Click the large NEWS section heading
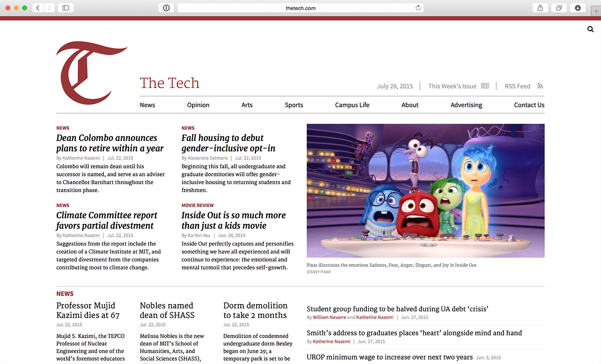Image resolution: width=601 pixels, height=364 pixels. tap(65, 294)
